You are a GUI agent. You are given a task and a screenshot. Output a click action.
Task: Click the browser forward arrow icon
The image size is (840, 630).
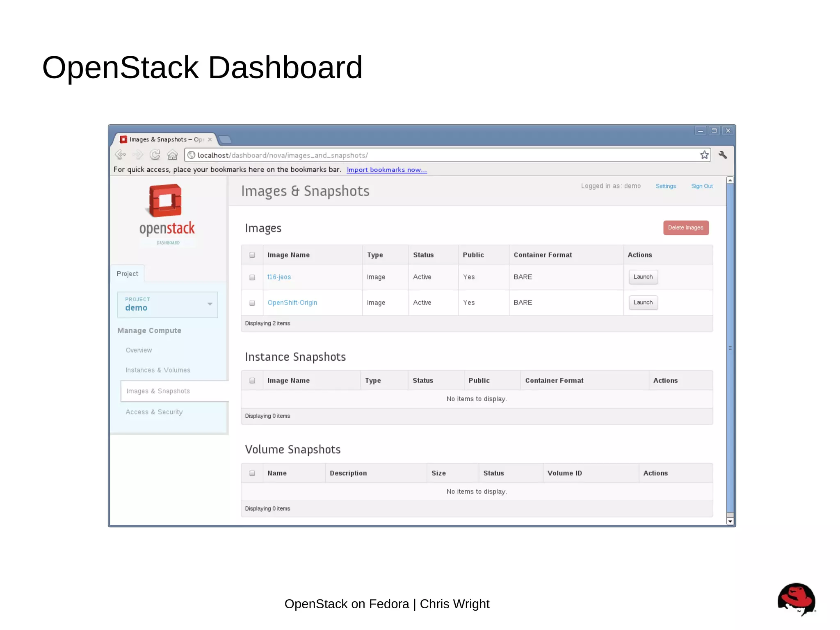(138, 155)
